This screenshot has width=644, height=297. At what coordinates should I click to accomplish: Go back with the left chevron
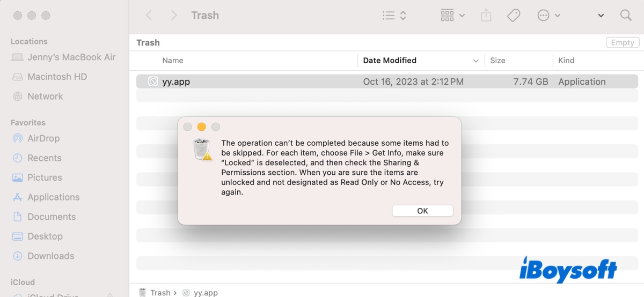[149, 16]
